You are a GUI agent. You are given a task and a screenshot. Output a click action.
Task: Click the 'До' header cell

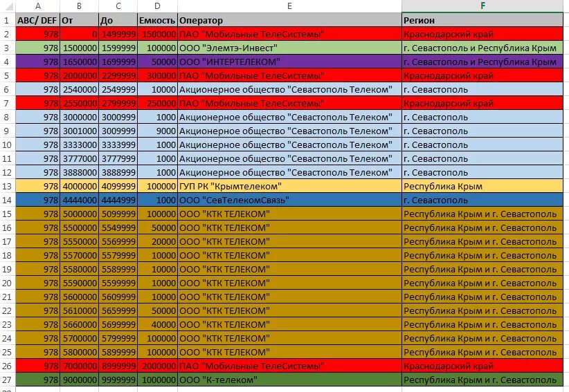pyautogui.click(x=118, y=20)
